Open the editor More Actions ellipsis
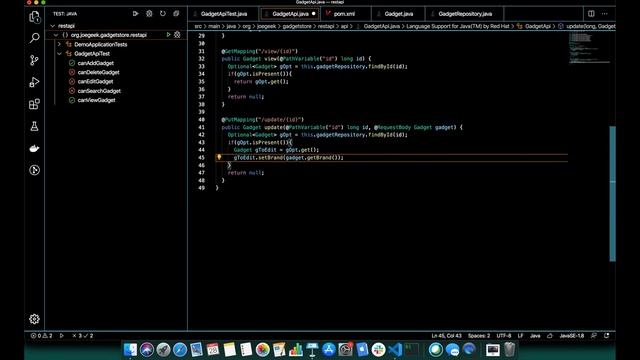Screen dimensions: 640x360 tap(604, 13)
